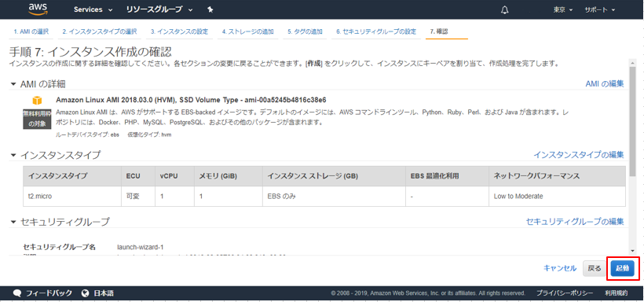Change language via 日本語 footer button
The image size is (644, 302).
point(97,293)
